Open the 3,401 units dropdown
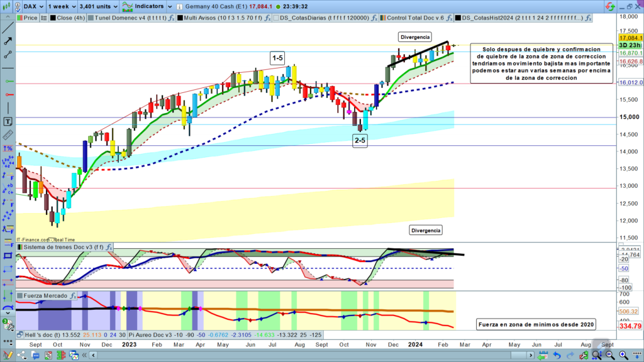 click(97, 6)
